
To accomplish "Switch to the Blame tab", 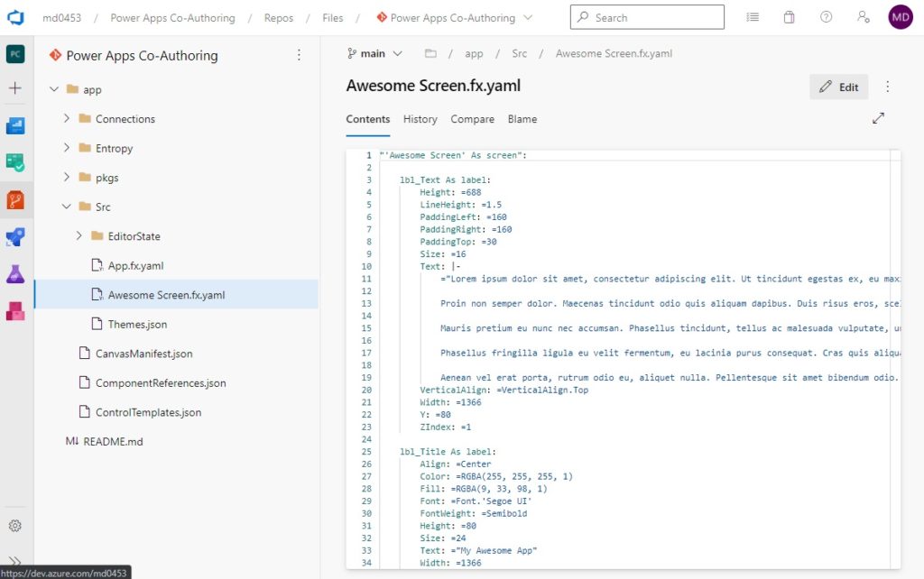I will point(522,119).
